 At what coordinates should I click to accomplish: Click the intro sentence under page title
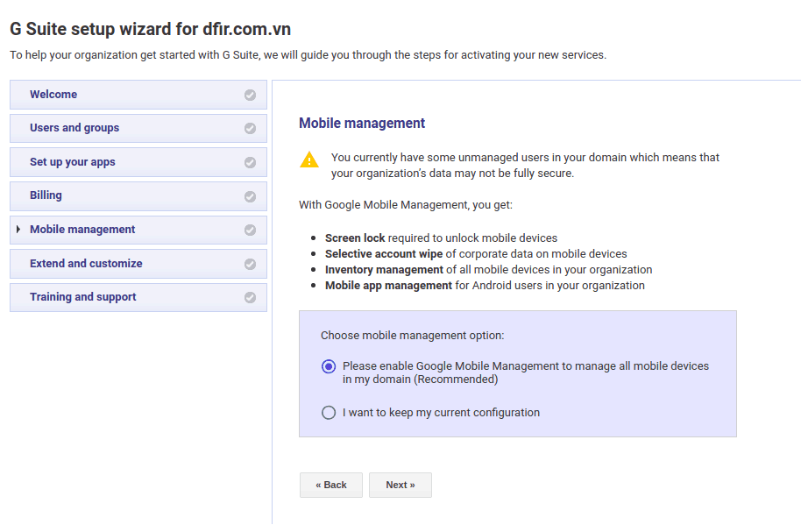(308, 55)
